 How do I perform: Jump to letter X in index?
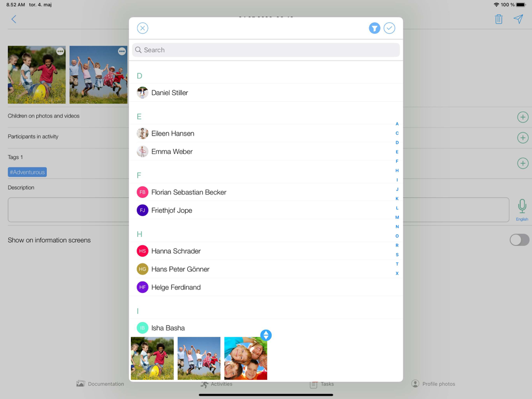tap(397, 273)
